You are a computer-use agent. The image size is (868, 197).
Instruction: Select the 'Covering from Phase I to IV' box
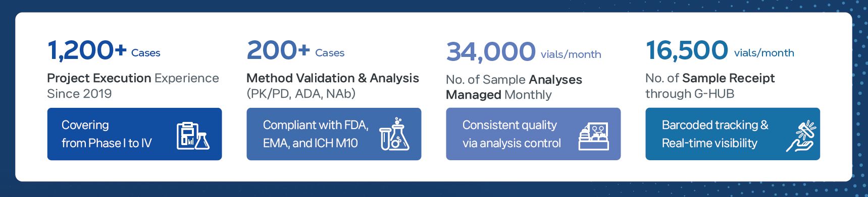pos(134,134)
